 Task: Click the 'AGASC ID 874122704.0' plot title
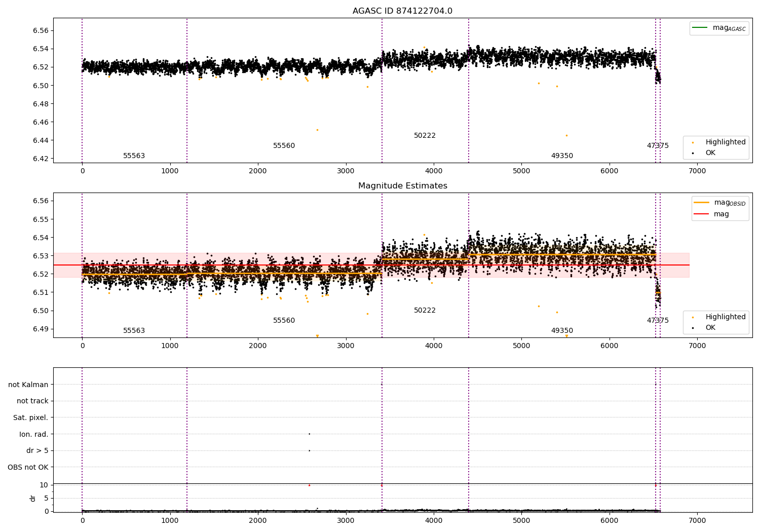tap(402, 11)
